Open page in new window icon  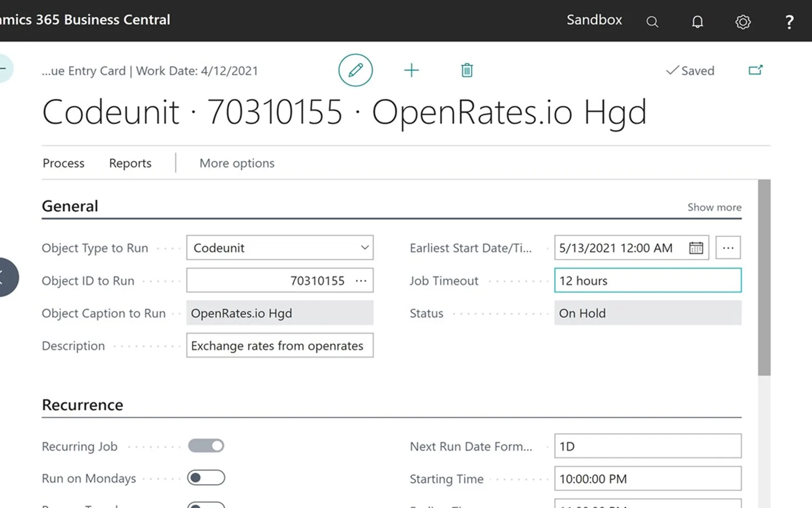[756, 70]
